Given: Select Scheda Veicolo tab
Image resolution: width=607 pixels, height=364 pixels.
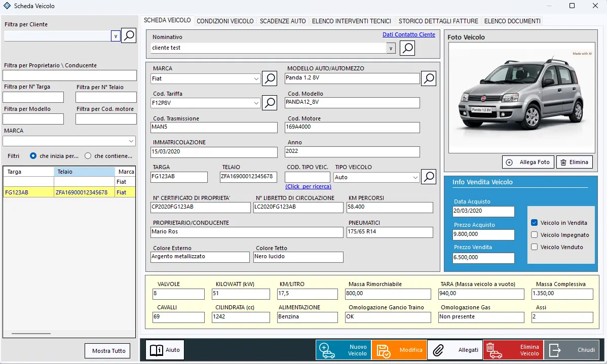Looking at the screenshot, I should tap(167, 20).
